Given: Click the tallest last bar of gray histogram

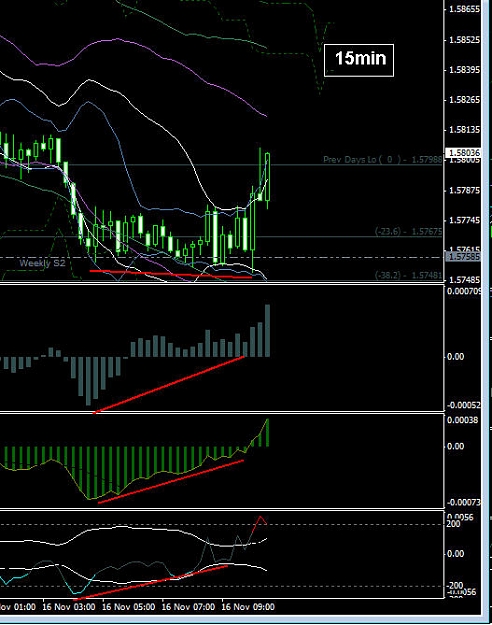Looking at the screenshot, I should 268,331.
